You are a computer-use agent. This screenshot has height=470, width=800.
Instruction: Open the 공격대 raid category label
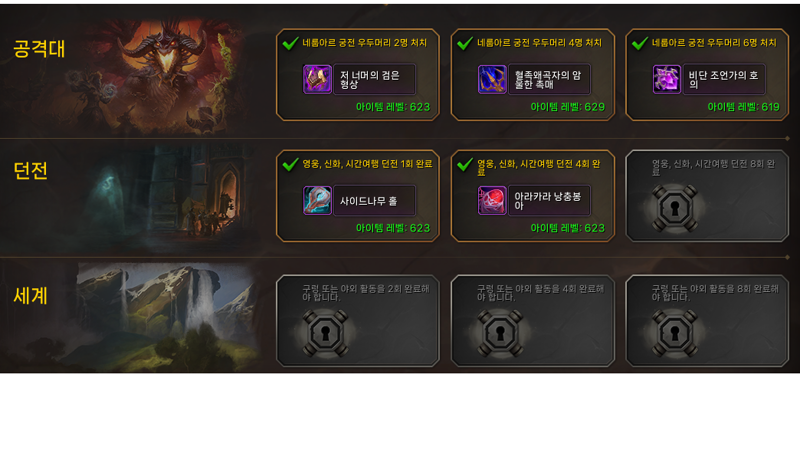click(x=39, y=49)
